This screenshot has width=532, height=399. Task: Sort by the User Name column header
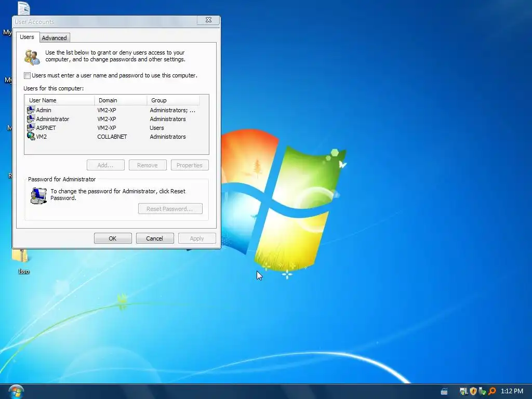point(59,100)
